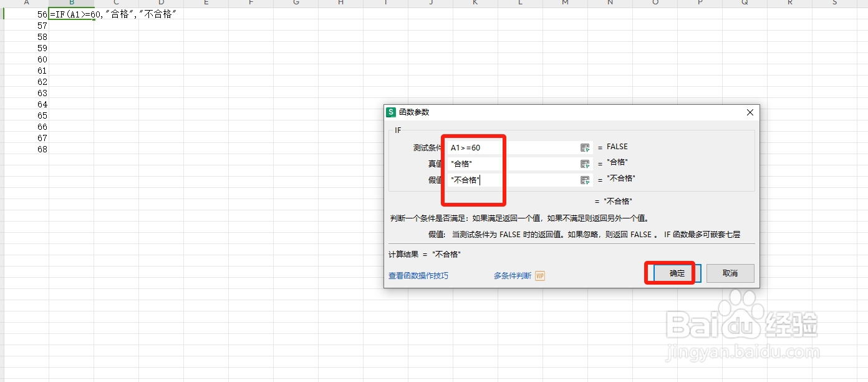Screen dimensions: 868x382
Task: Select column G header
Action: click(296, 4)
